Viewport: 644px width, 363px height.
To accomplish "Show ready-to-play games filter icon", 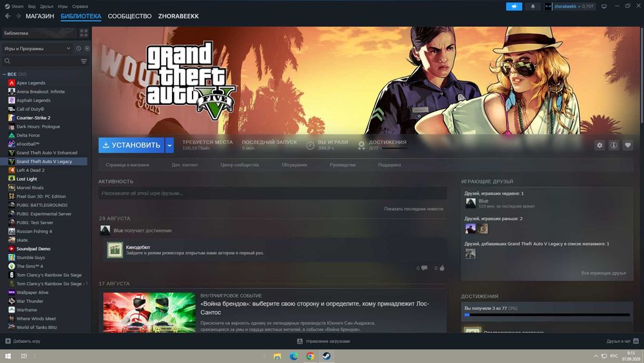I will (x=87, y=48).
